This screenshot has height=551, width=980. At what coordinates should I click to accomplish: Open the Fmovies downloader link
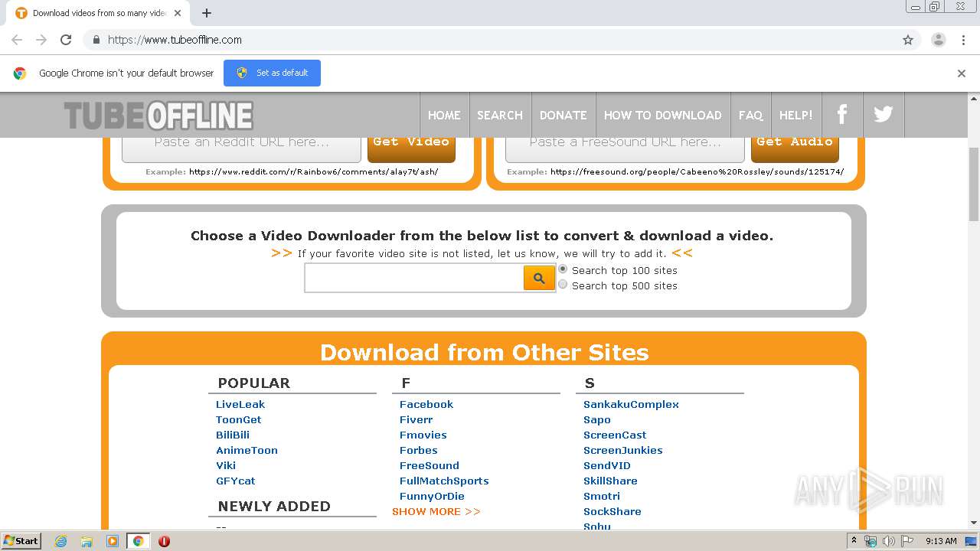click(423, 435)
